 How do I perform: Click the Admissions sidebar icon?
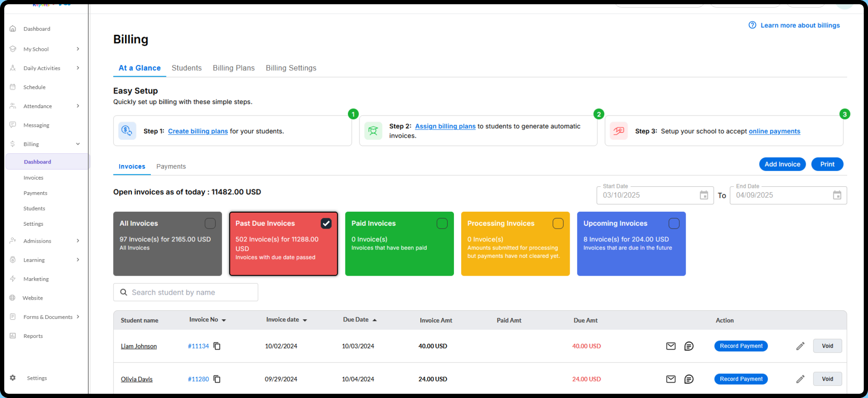(x=13, y=240)
